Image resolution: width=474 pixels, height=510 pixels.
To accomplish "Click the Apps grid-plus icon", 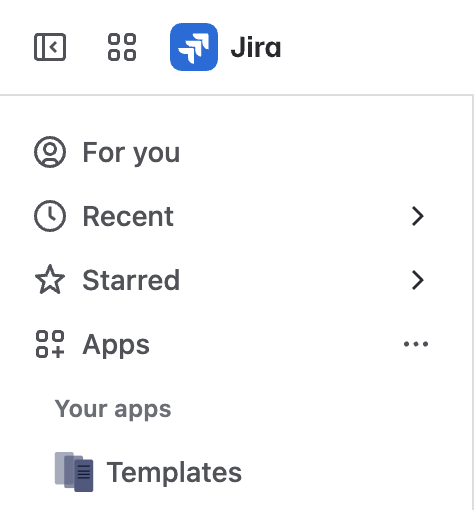I will click(50, 344).
